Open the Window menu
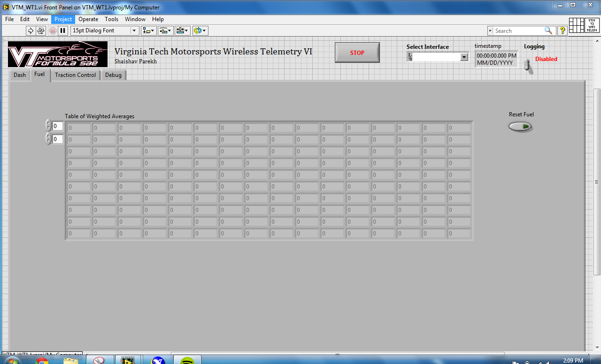The image size is (601, 364). tap(135, 19)
